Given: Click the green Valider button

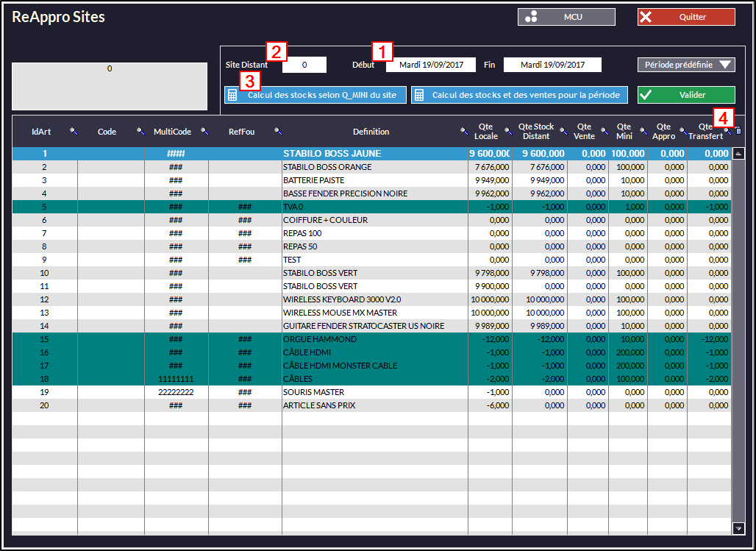Looking at the screenshot, I should pos(685,95).
